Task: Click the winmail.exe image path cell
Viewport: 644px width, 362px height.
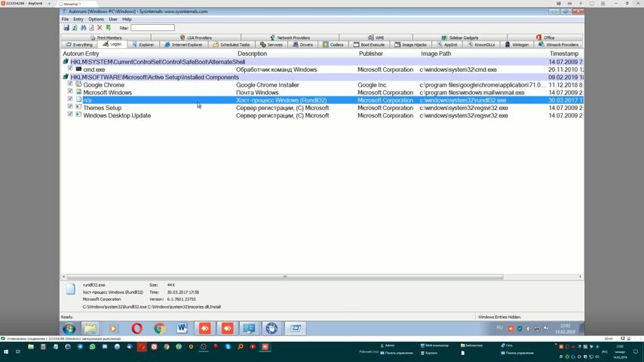Action: point(472,93)
